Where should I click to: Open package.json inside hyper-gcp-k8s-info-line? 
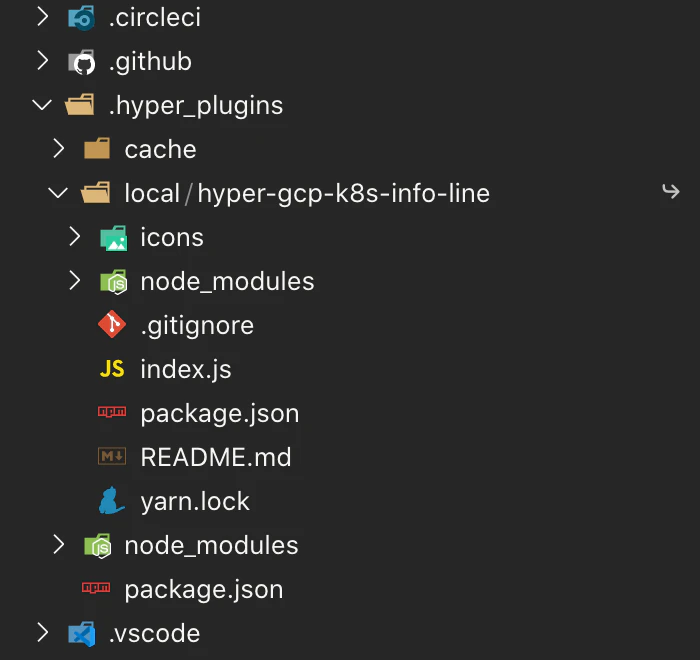pyautogui.click(x=220, y=414)
